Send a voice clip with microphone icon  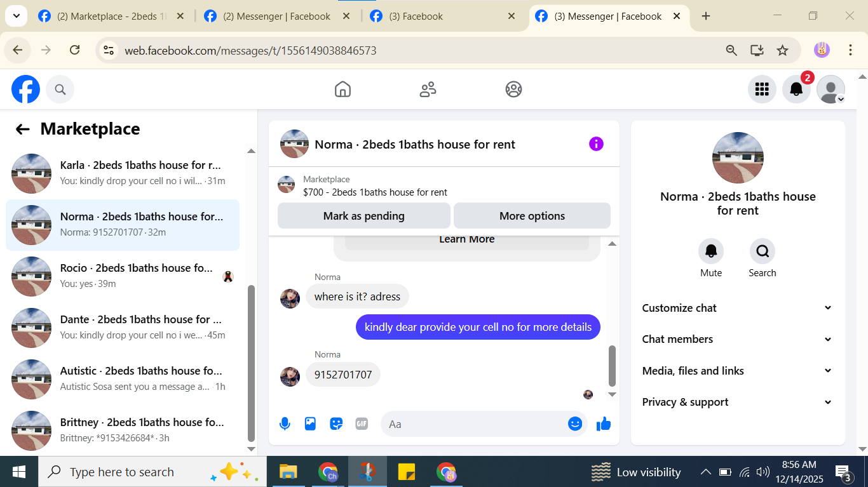click(x=285, y=424)
